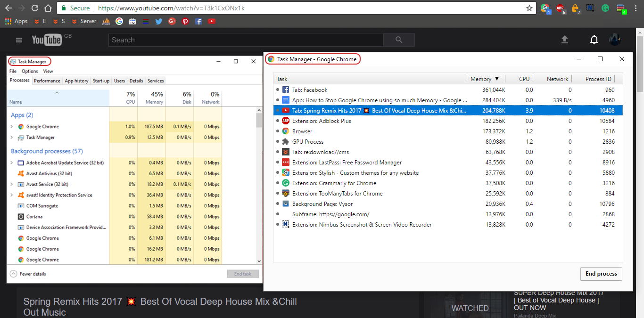Collapse view with Fewer details
Viewport: 644px width, 318px height.
coord(28,274)
